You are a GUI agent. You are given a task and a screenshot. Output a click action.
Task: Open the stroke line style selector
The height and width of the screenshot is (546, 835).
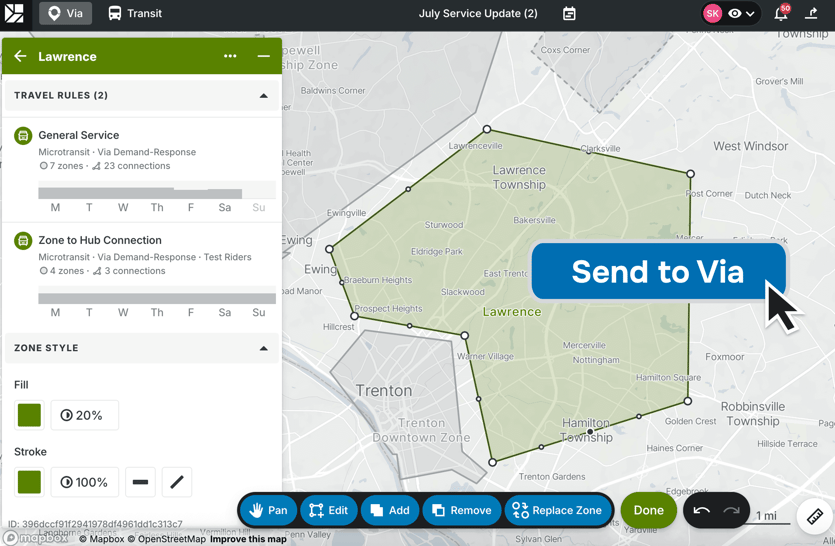click(141, 482)
